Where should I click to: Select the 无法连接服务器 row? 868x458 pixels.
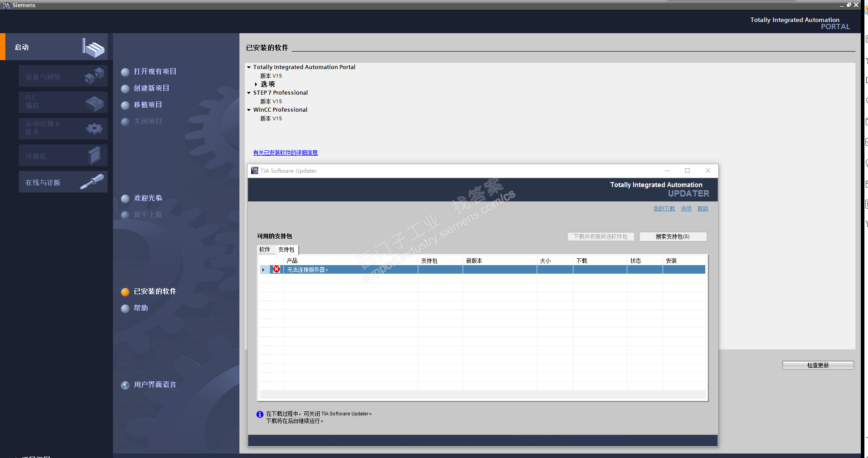pos(482,270)
